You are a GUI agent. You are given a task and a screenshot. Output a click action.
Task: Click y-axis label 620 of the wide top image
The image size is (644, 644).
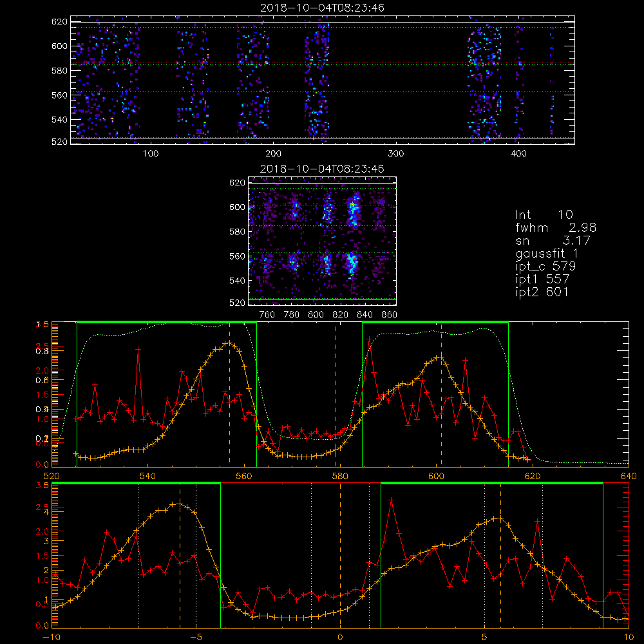[x=59, y=21]
